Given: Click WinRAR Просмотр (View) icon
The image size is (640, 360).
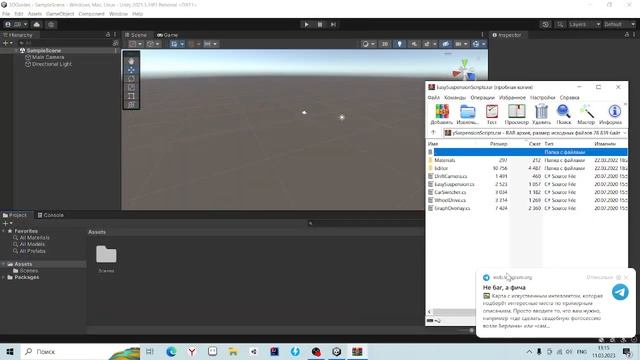Looking at the screenshot, I should tap(516, 114).
